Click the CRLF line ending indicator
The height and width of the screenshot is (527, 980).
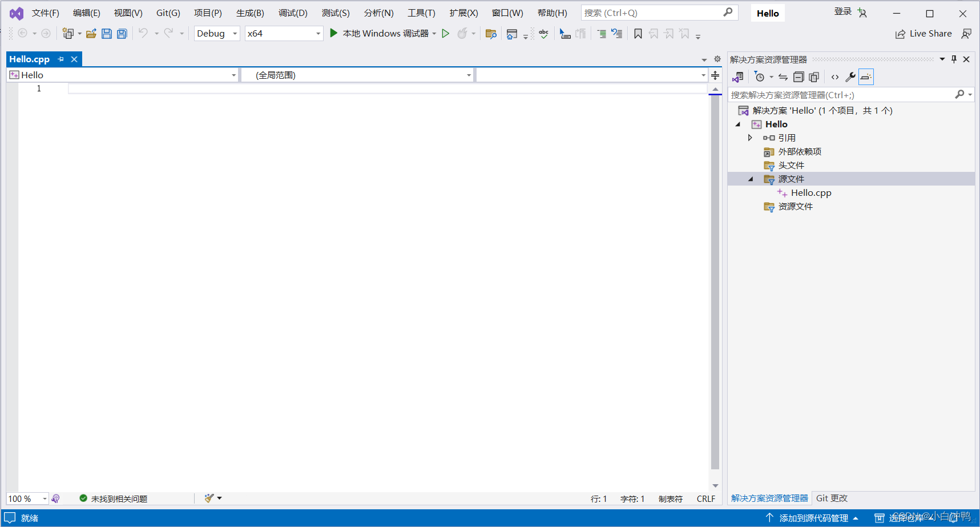tap(706, 499)
